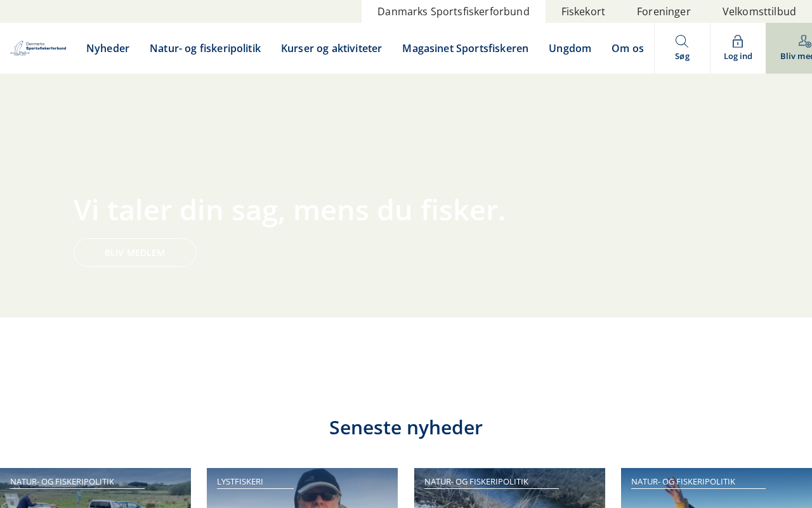The height and width of the screenshot is (508, 812).
Task: Open the Lystfiskeri news card
Action: (x=302, y=488)
